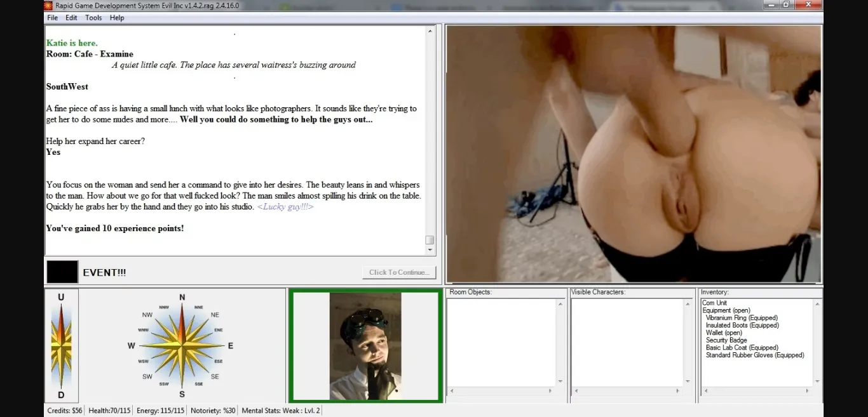868x417 pixels.
Task: Click the story text scrollbar down arrow
Action: pyautogui.click(x=430, y=250)
